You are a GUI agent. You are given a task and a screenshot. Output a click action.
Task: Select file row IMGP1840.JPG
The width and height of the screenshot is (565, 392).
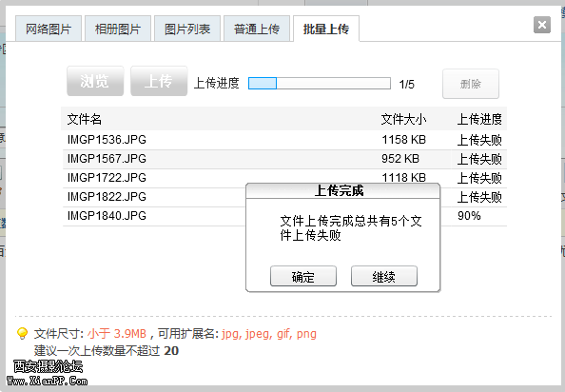pos(284,216)
